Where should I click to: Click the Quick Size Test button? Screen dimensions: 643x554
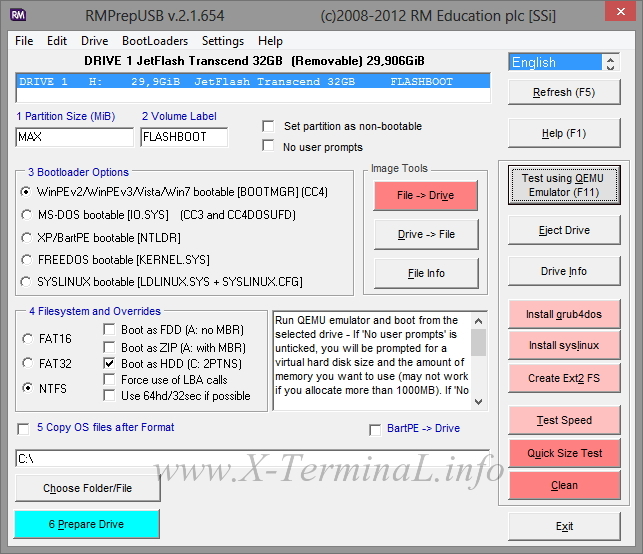(x=564, y=453)
